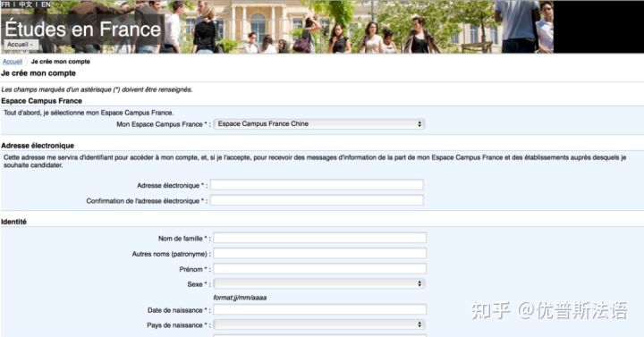
Task: Open the Sexe dropdown
Action: click(x=319, y=283)
